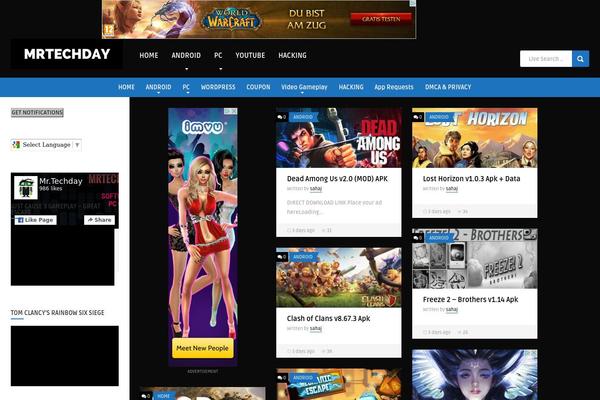Click the blue search magnifier button

(x=580, y=59)
